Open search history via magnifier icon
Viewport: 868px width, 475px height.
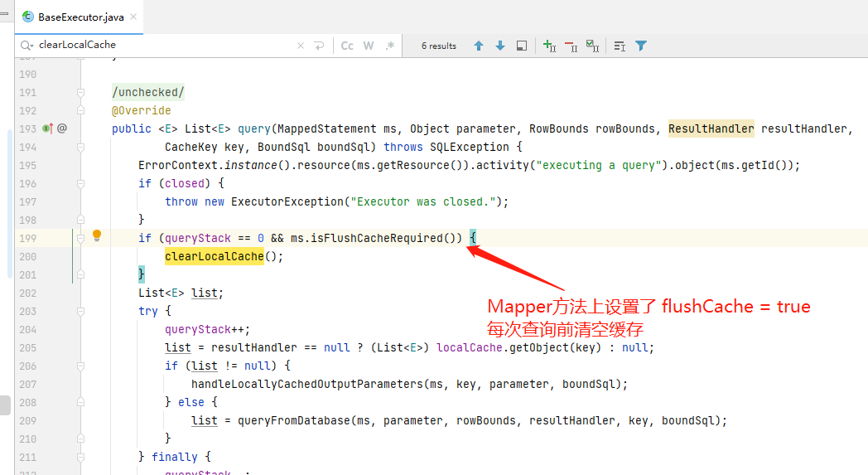(27, 46)
